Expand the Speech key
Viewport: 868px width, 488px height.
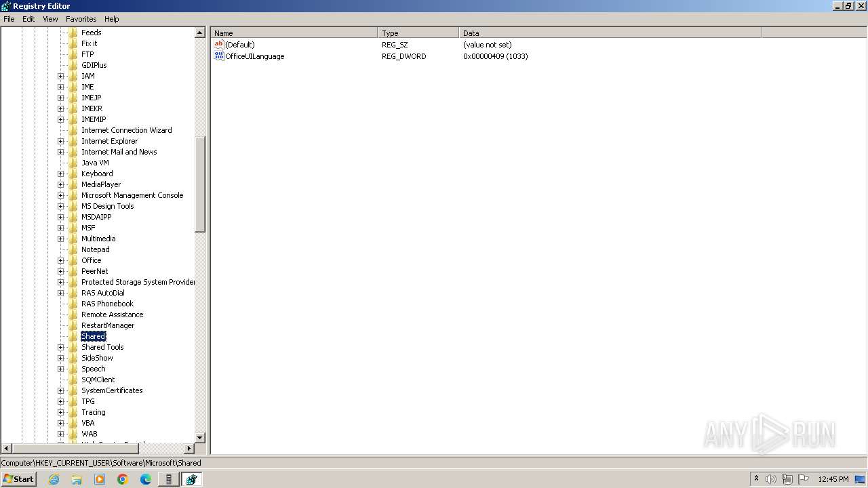pos(60,369)
